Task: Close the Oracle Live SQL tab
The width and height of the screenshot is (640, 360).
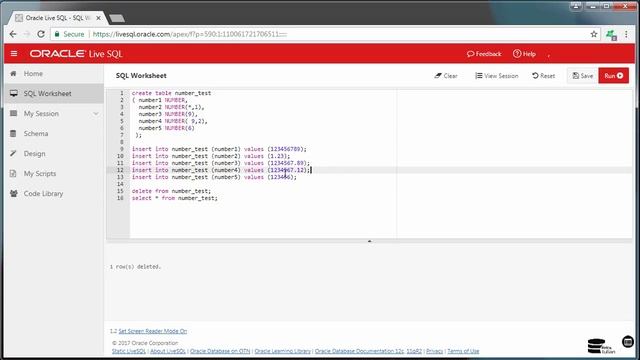Action: pos(98,18)
